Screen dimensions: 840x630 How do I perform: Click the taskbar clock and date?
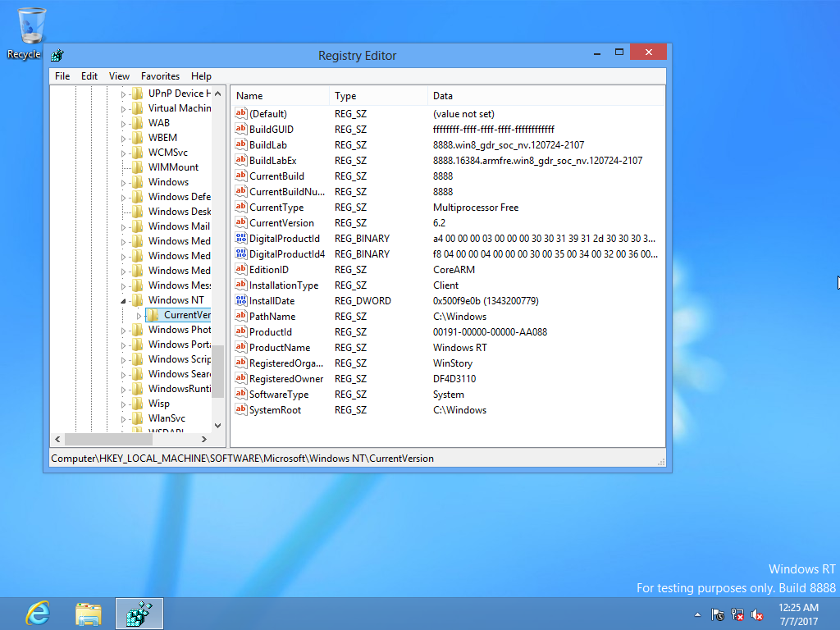(x=798, y=613)
